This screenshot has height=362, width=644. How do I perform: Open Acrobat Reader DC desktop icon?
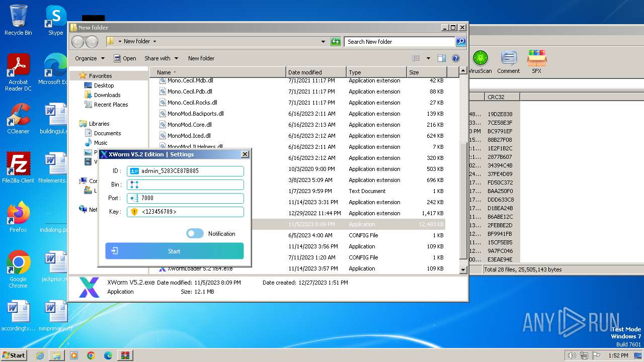tap(18, 72)
